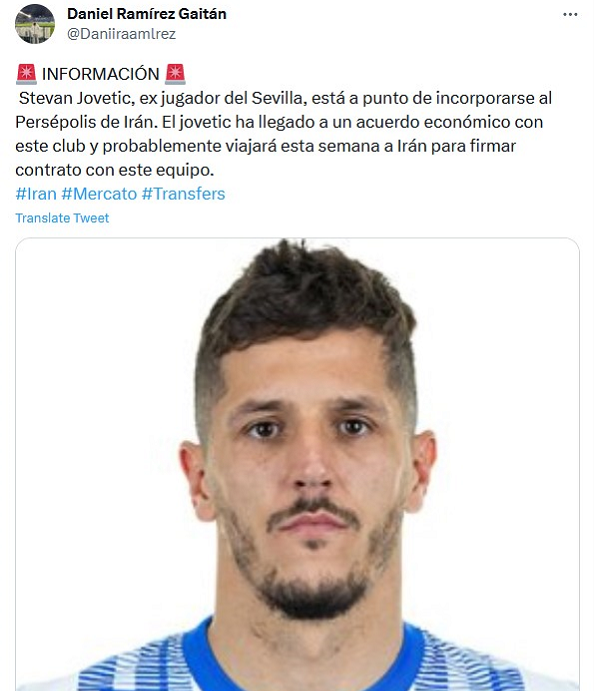Click Daniel Ramírez Gaitán's profile avatar
Image resolution: width=596 pixels, height=691 pixels.
click(x=35, y=24)
